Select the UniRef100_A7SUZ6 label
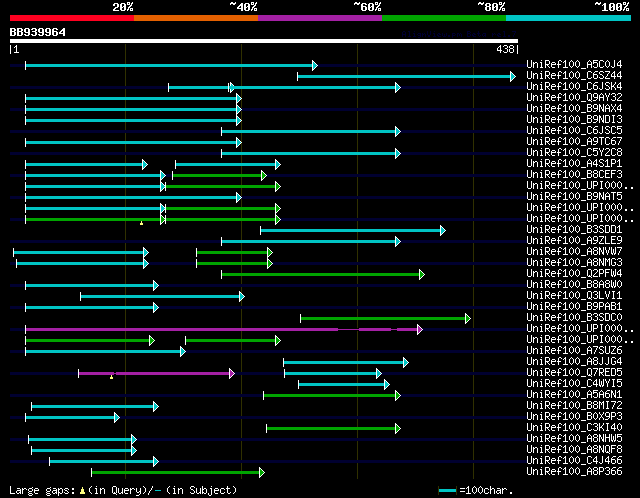 click(574, 351)
